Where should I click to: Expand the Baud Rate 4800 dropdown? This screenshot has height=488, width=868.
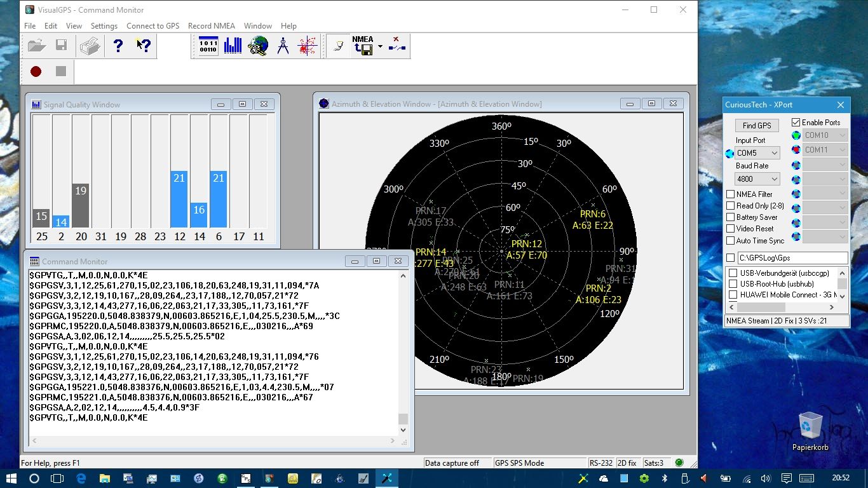click(x=757, y=179)
